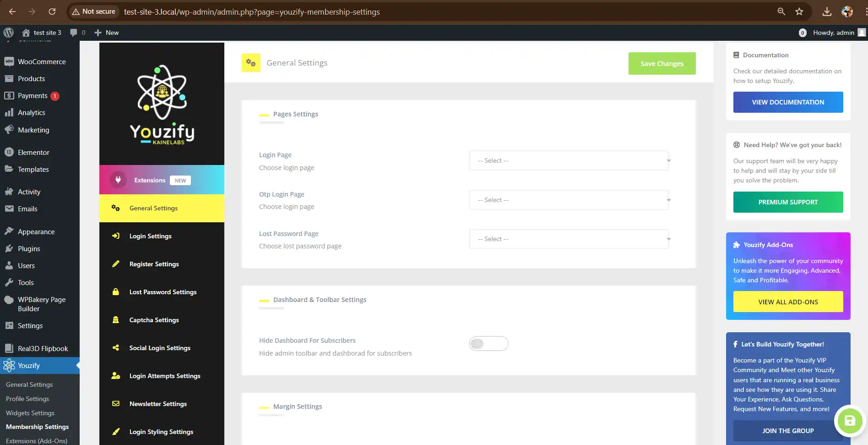Click the browser zoom magnifier icon
868x445 pixels.
(781, 11)
